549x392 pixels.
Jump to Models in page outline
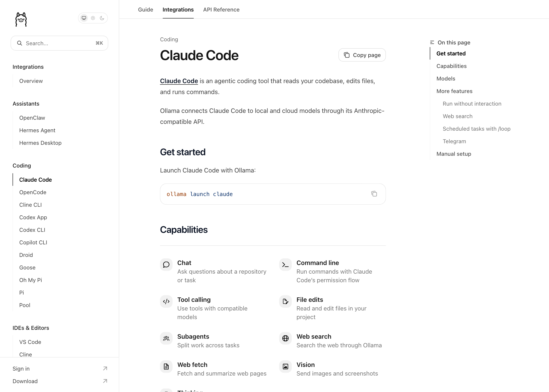(446, 79)
